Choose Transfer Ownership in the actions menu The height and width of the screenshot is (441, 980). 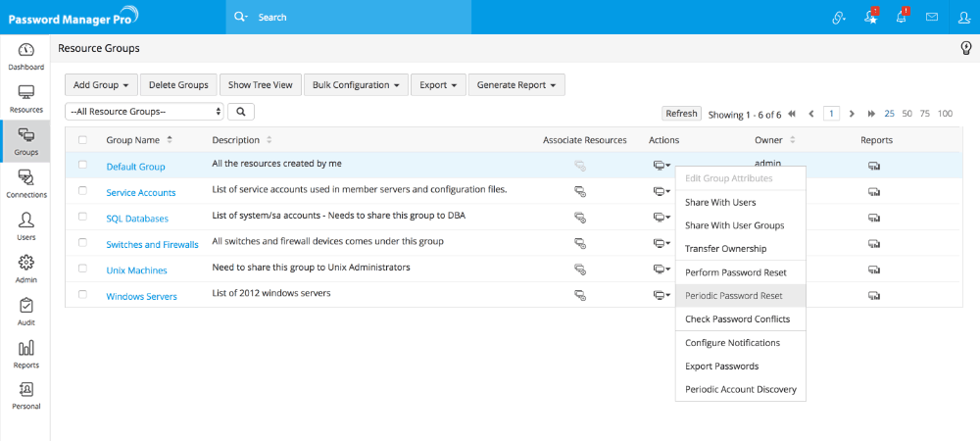point(725,249)
